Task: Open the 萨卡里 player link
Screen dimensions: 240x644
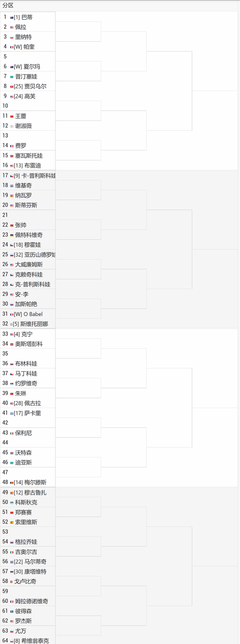Action: click(x=32, y=413)
